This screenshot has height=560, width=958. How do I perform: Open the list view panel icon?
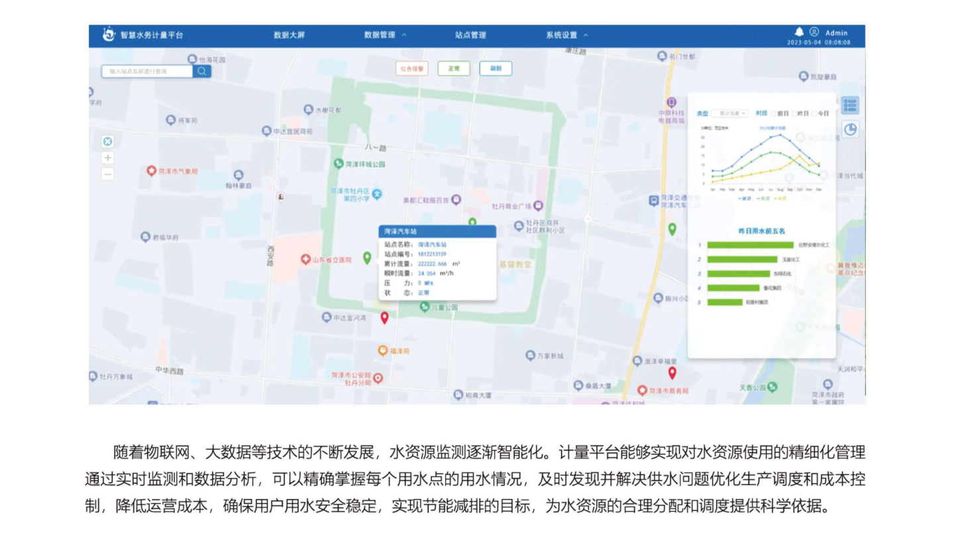[x=850, y=105]
